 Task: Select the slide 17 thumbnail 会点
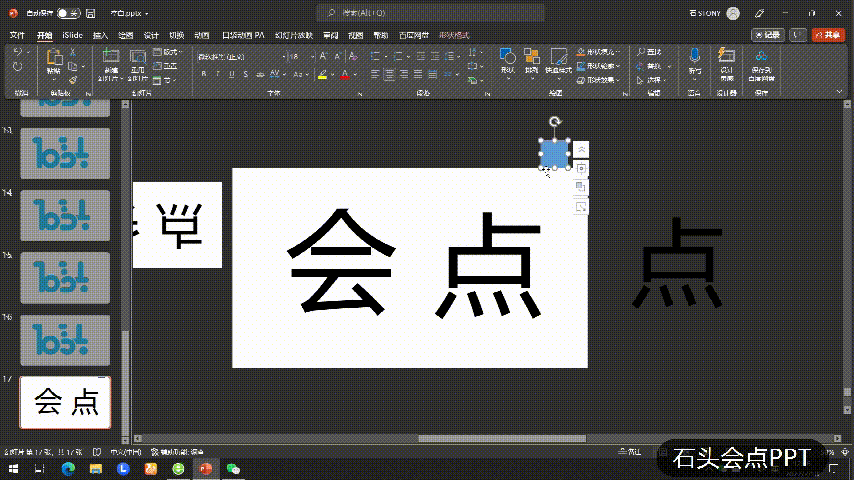coord(66,402)
